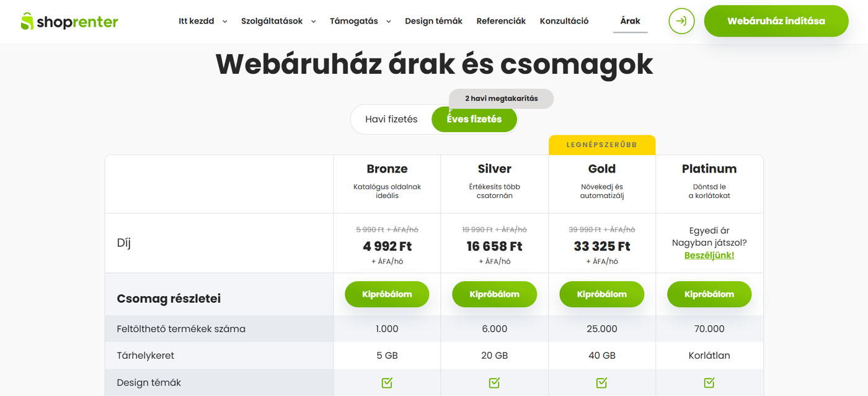
Task: Click the Csomag részletei heading
Action: click(x=169, y=299)
